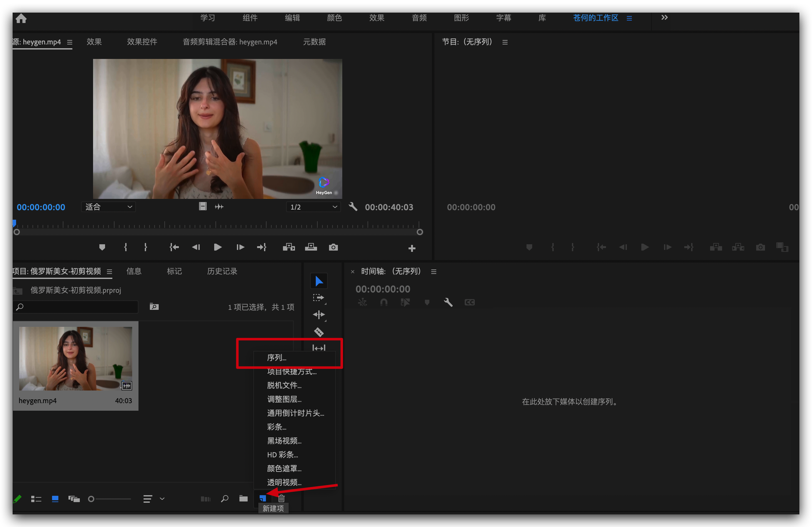Image resolution: width=812 pixels, height=527 pixels.
Task: Select the Razor tool
Action: [319, 332]
